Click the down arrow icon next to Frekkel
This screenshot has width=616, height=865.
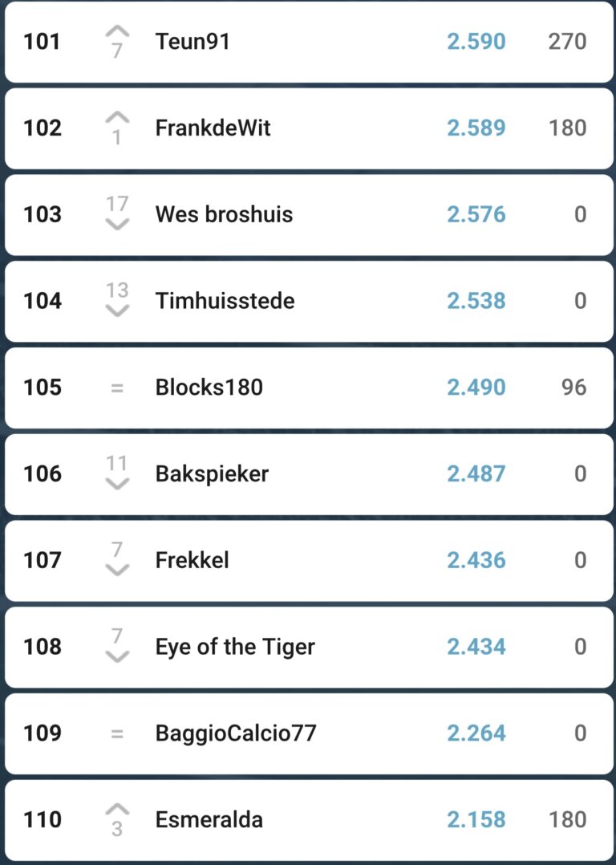point(117,571)
